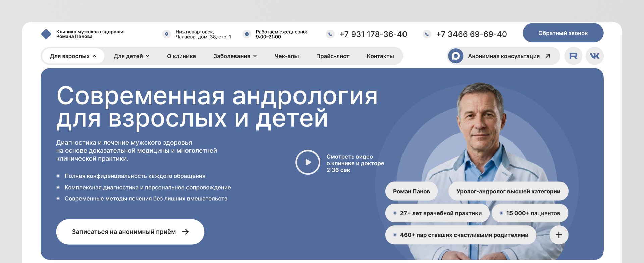Open the Прайс-лист menu item
The width and height of the screenshot is (644, 263).
[x=333, y=56]
